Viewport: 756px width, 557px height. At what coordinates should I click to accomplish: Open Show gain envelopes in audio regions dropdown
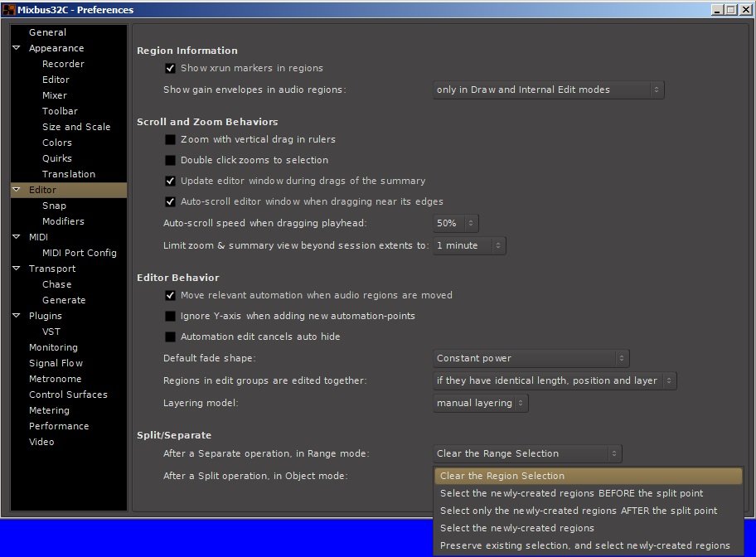coord(548,90)
